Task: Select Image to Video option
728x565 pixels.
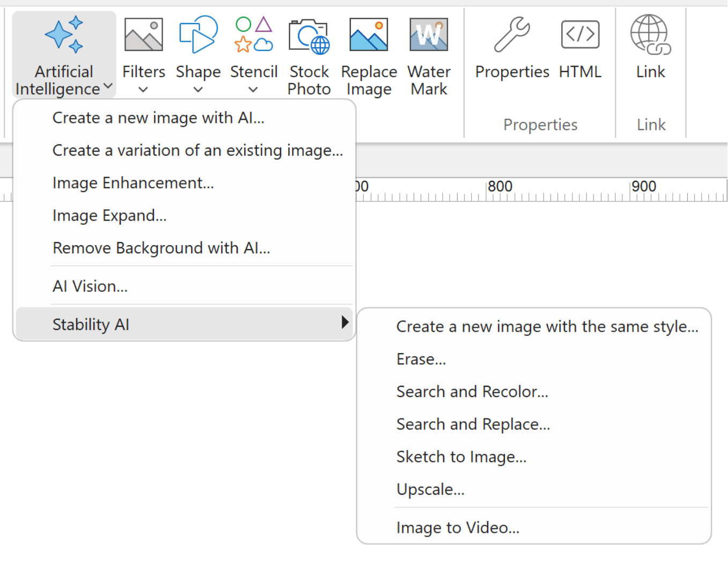Action: 534,528
